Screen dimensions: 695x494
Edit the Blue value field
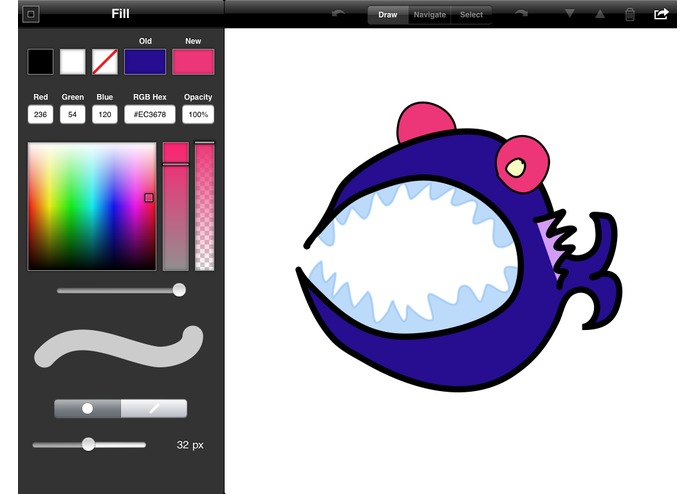[105, 114]
